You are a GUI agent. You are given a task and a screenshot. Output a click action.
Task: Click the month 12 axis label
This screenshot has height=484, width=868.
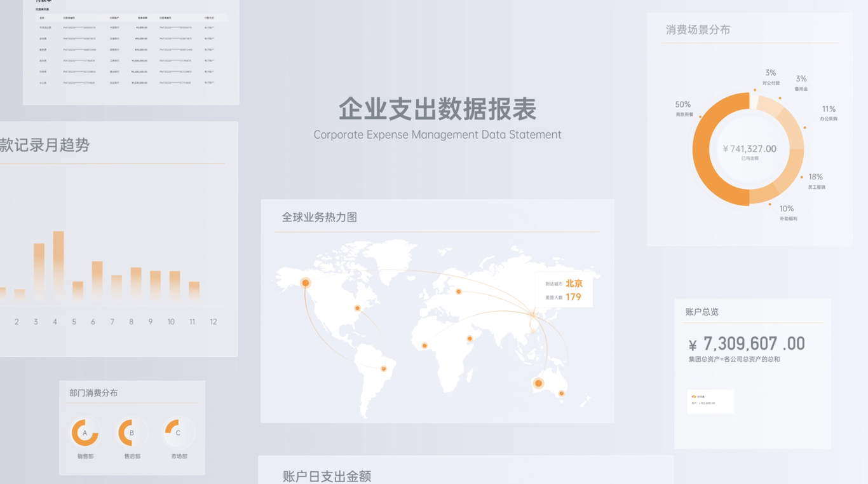(213, 322)
